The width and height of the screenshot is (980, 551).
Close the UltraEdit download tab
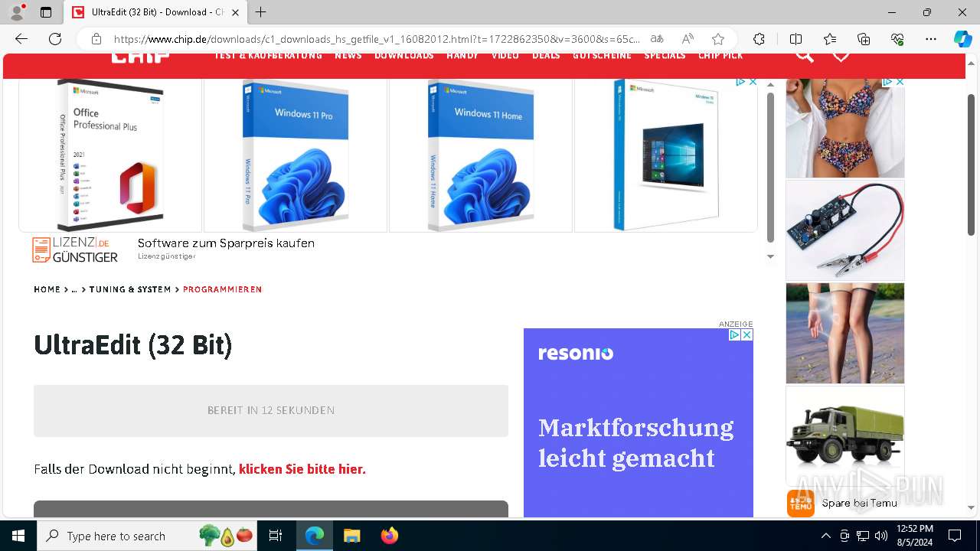(236, 12)
